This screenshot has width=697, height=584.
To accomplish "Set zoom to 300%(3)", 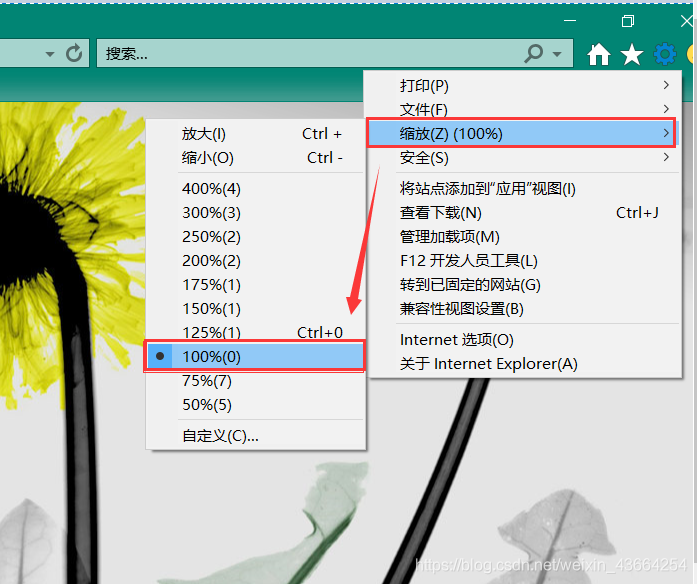I will pos(256,213).
